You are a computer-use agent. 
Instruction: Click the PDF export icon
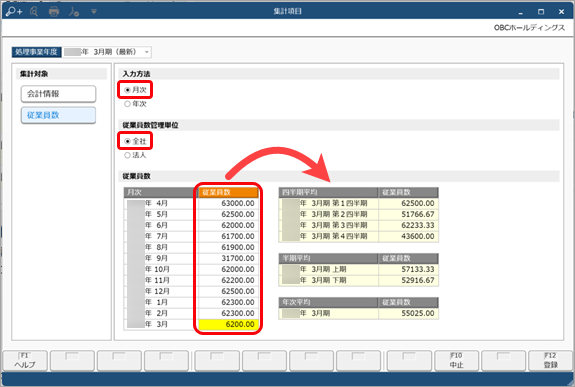click(74, 12)
